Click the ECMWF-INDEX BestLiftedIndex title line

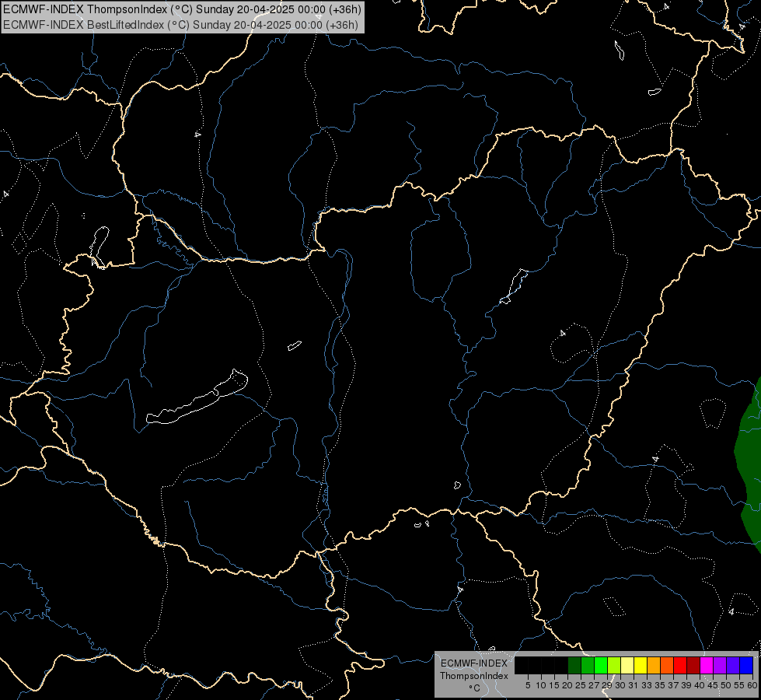click(180, 25)
